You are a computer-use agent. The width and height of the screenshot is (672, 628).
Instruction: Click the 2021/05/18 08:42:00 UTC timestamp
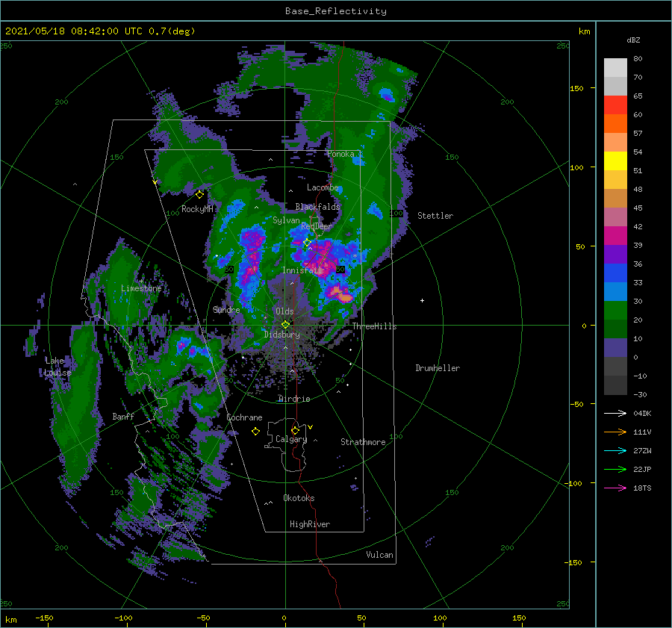[100, 31]
